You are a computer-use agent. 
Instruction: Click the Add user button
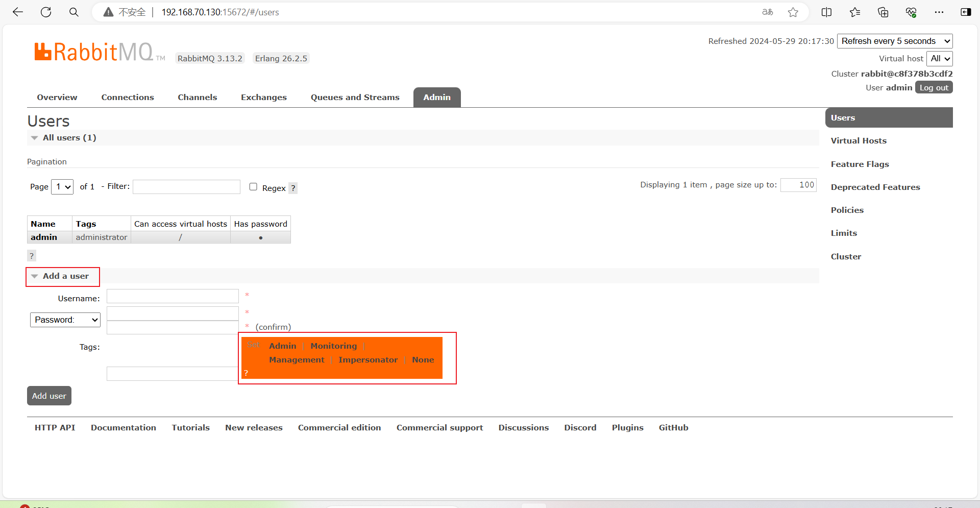tap(49, 396)
